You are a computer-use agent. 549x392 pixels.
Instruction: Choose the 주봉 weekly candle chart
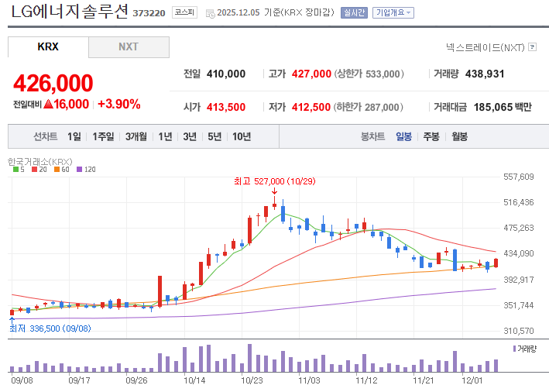(x=431, y=136)
